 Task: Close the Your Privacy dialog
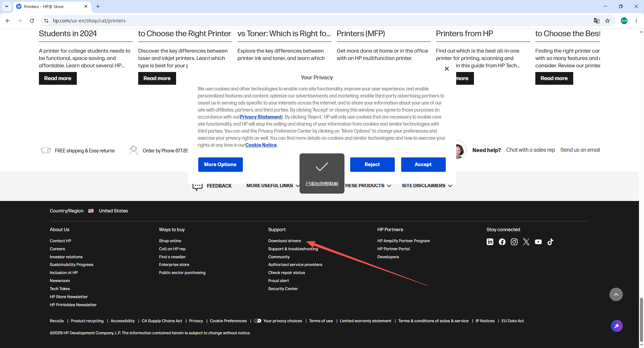pos(446,69)
